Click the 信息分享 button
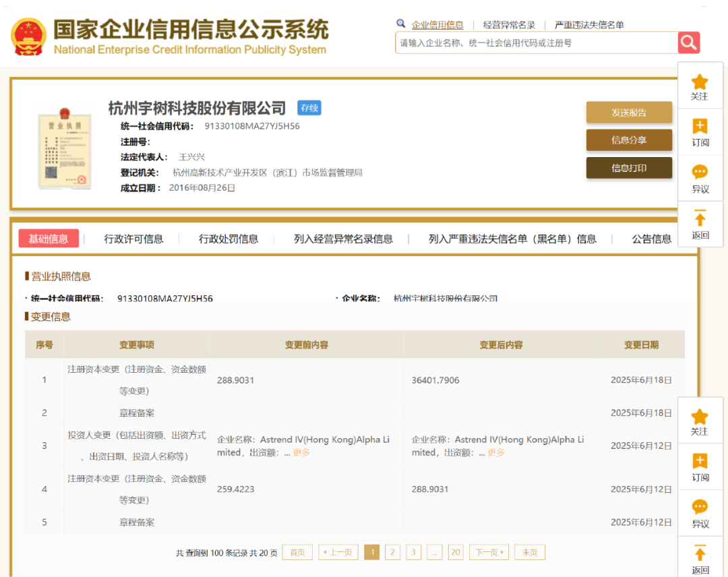The image size is (728, 577). 629,140
